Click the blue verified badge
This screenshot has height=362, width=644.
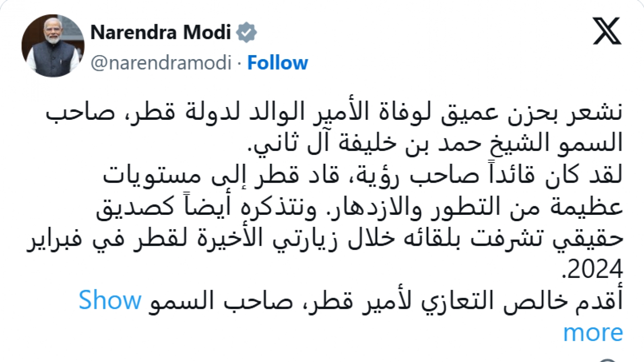coord(246,32)
